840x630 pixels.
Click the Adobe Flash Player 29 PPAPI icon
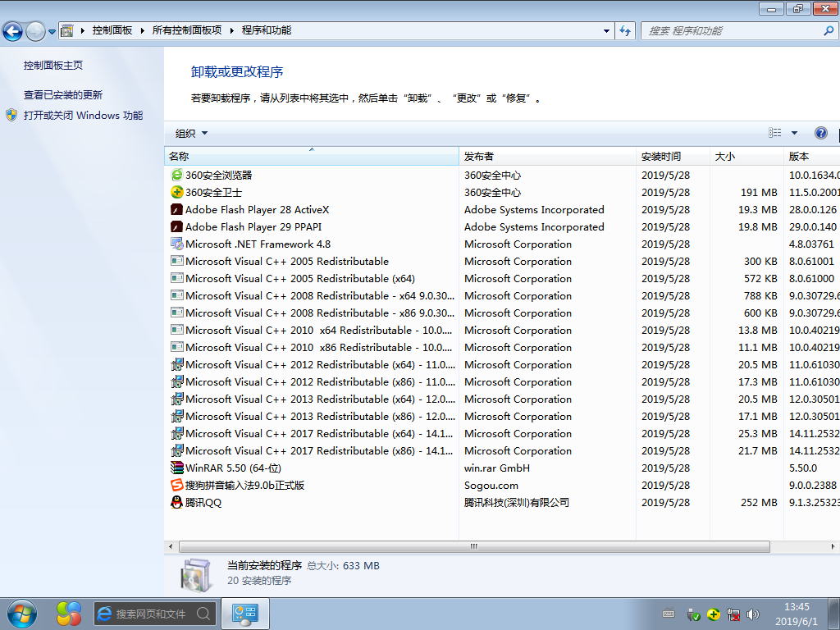[177, 226]
